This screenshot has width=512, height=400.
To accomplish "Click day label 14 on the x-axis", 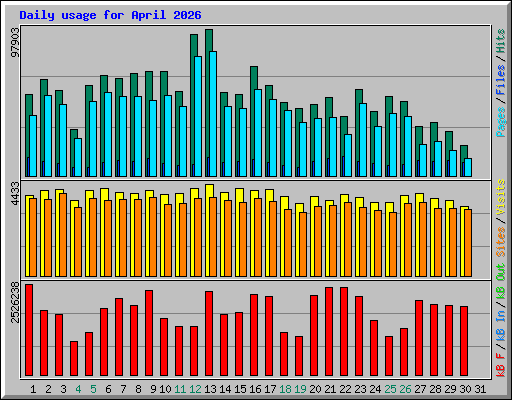I will [x=225, y=389].
